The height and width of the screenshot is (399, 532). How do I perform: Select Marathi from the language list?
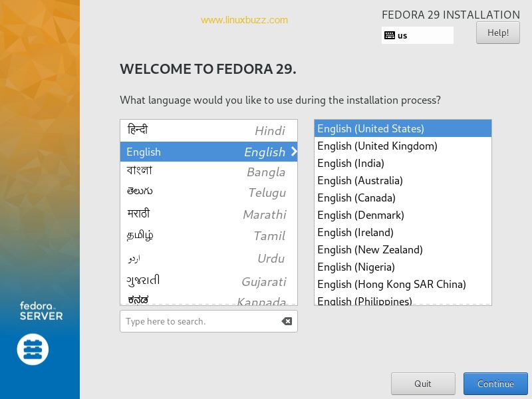(209, 214)
